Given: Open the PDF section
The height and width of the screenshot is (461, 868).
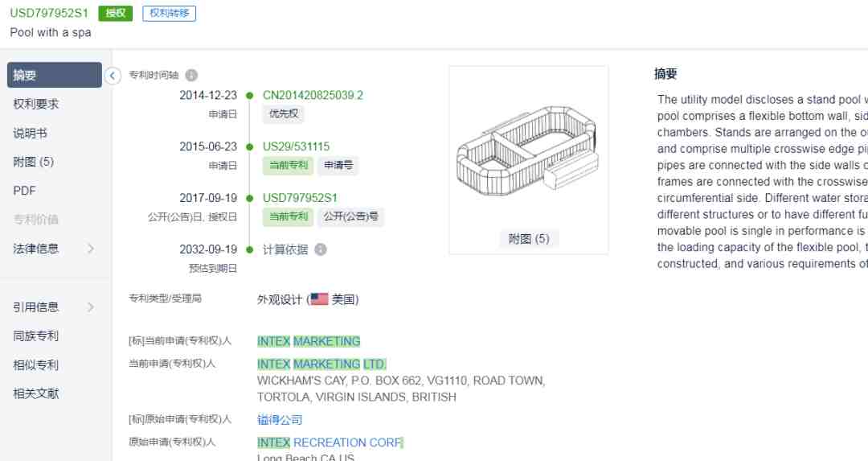Looking at the screenshot, I should pyautogui.click(x=24, y=191).
